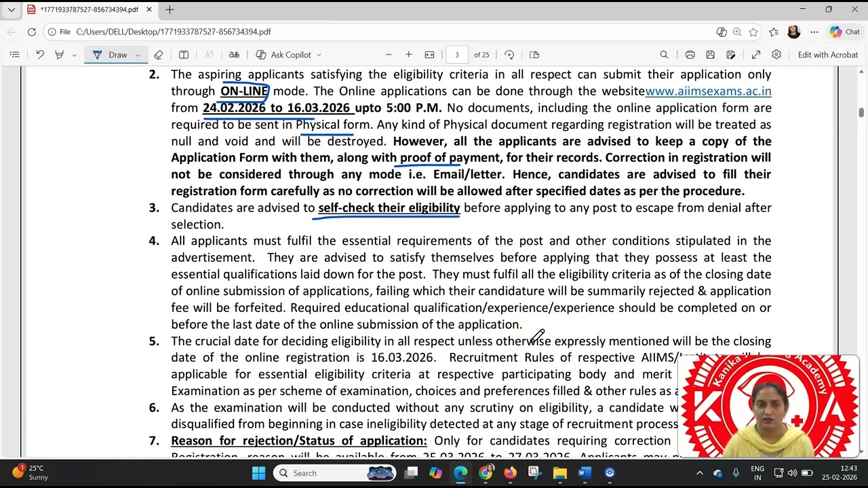This screenshot has height=488, width=868.
Task: Click the Undo icon in PDF toolbar
Action: coord(40,55)
